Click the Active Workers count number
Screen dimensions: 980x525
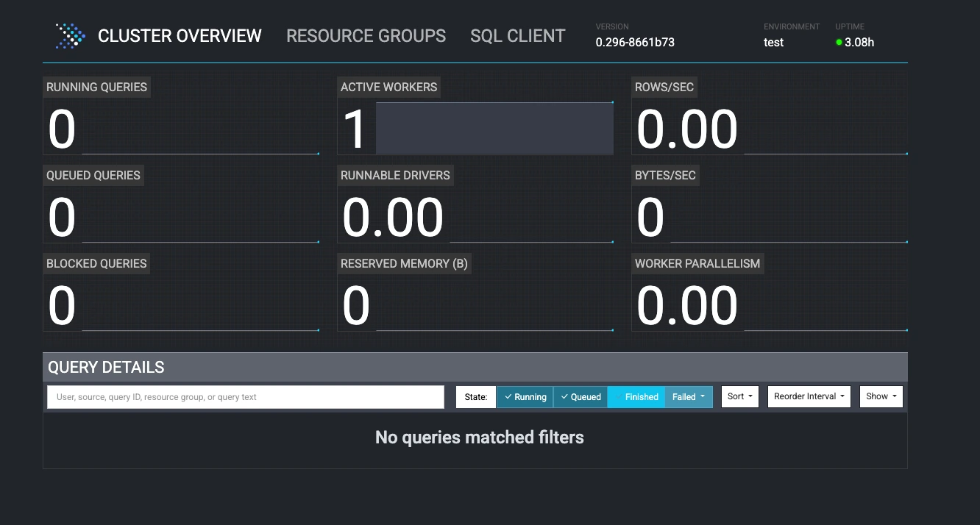point(355,129)
